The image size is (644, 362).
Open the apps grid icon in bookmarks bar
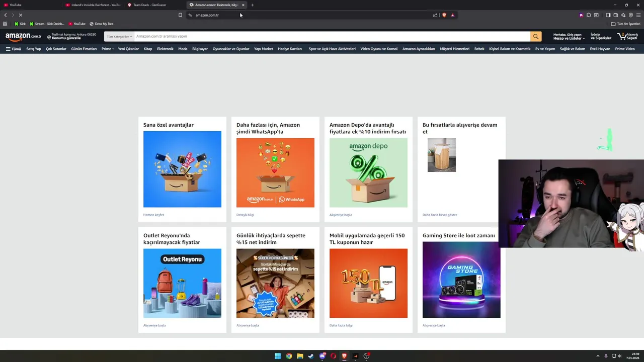point(5,24)
